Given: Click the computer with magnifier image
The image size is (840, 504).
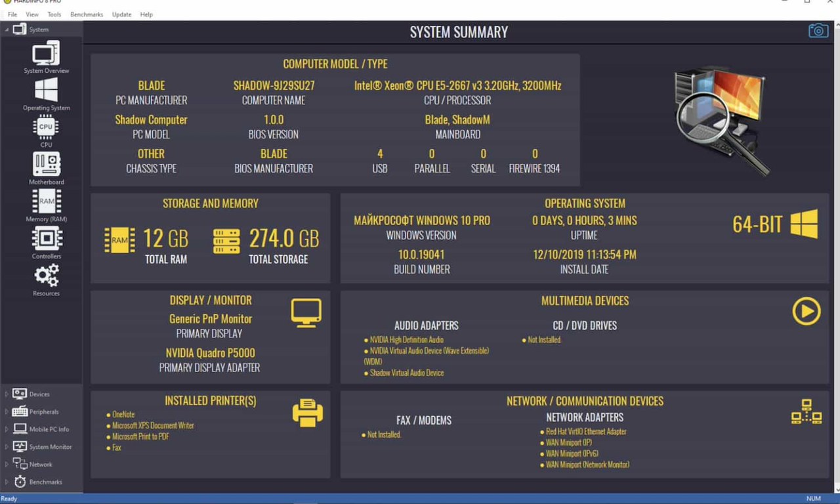Looking at the screenshot, I should tap(721, 119).
